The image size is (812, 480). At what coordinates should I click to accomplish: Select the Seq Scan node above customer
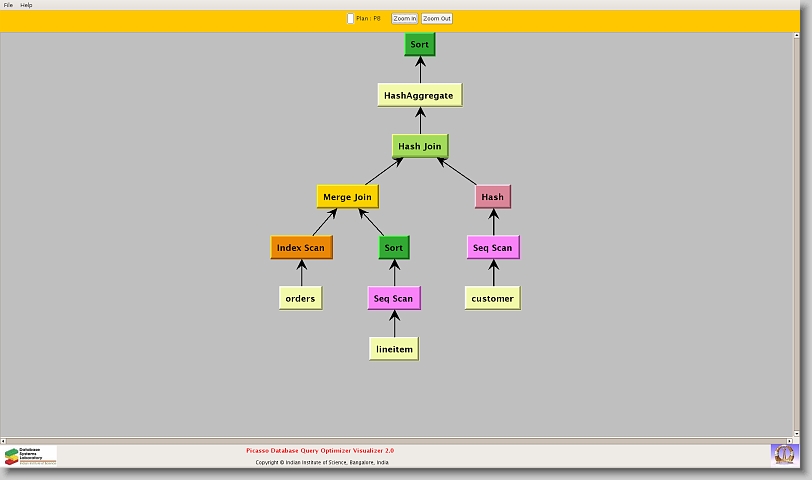coord(492,248)
